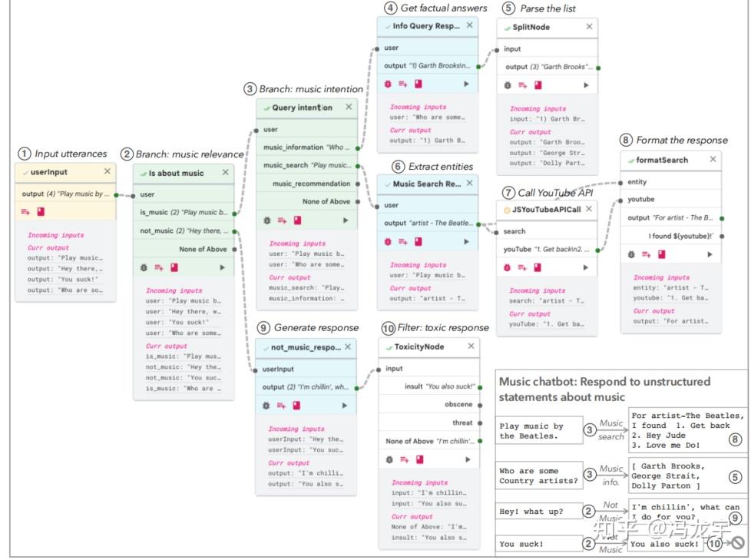Image resolution: width=751 pixels, height=560 pixels.
Task: Click the userInput row in not_music_respo node
Action: point(306,369)
